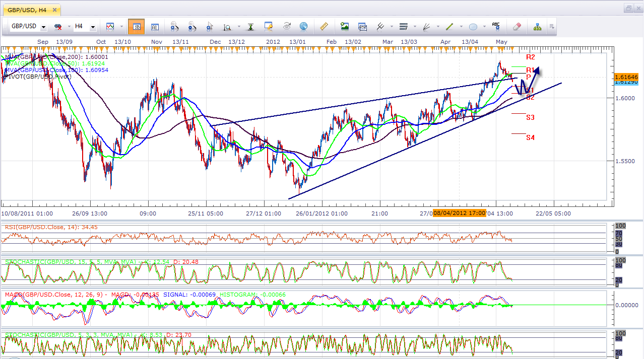
Task: Click the zoom out magnifier icon
Action: click(x=192, y=26)
